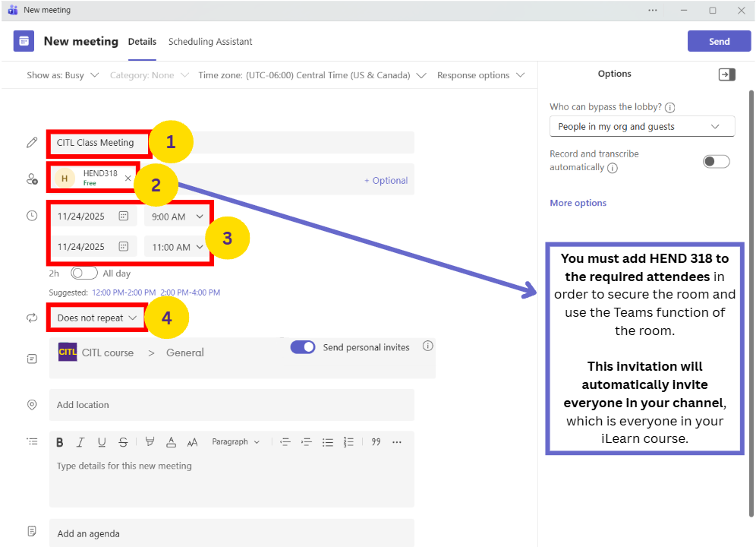Screen dimensions: 756x547
Task: Click the italic formatting icon
Action: coord(80,442)
